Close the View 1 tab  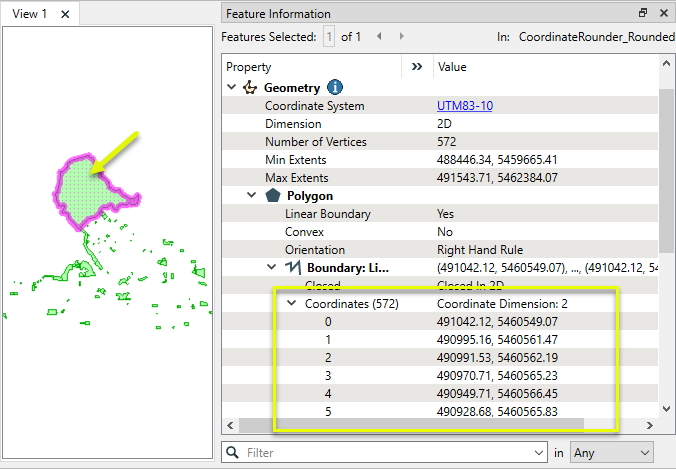click(65, 14)
